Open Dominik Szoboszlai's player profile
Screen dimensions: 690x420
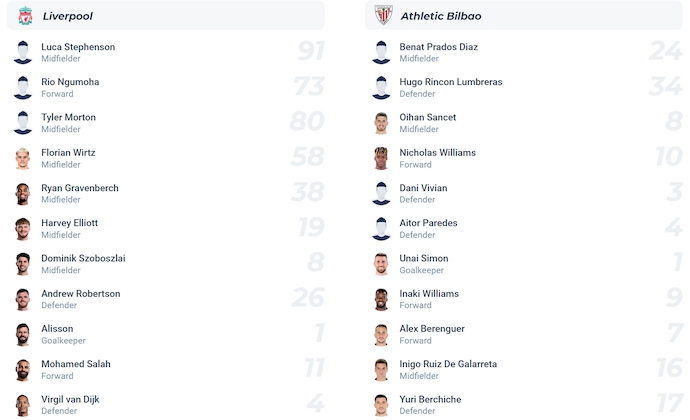click(83, 258)
